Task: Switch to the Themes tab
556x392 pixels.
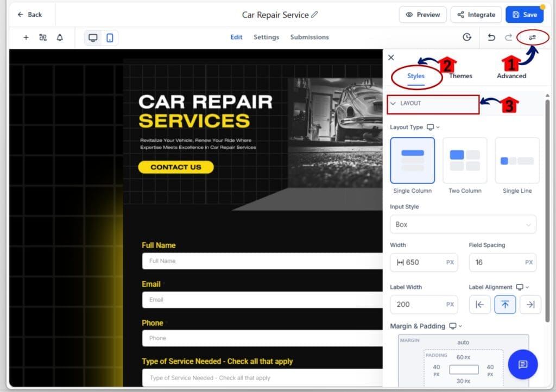Action: click(x=460, y=76)
